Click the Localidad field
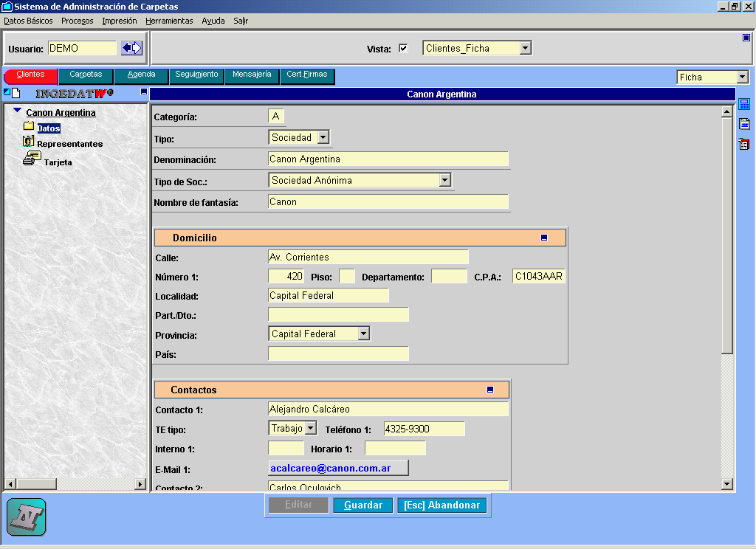756x549 pixels. [x=329, y=295]
